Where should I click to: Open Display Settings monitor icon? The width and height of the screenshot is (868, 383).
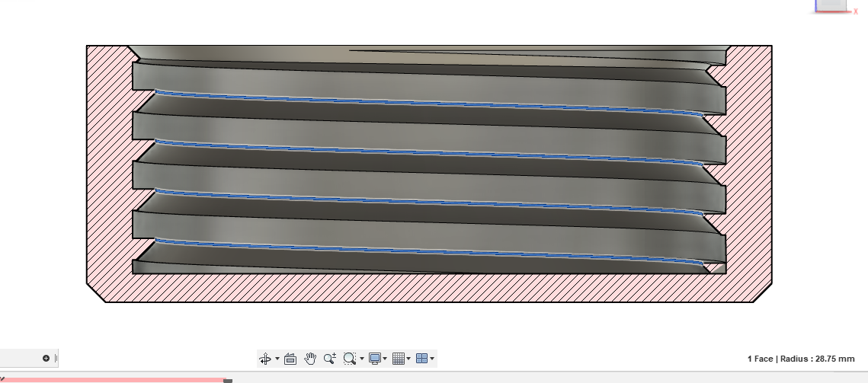click(375, 359)
